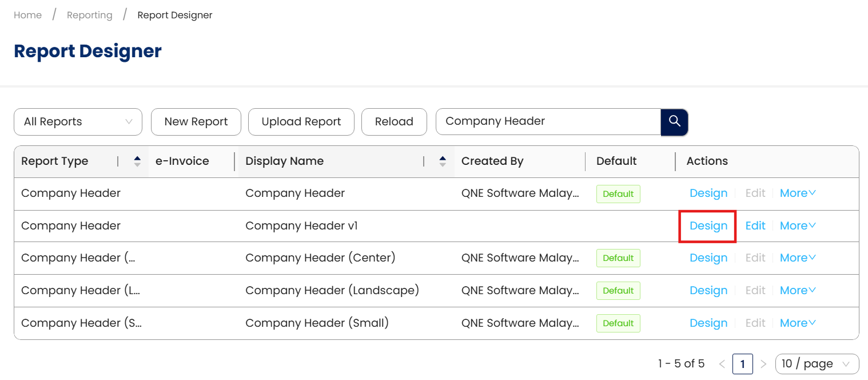Edit the Company Header v1 report
868x380 pixels.
click(755, 226)
